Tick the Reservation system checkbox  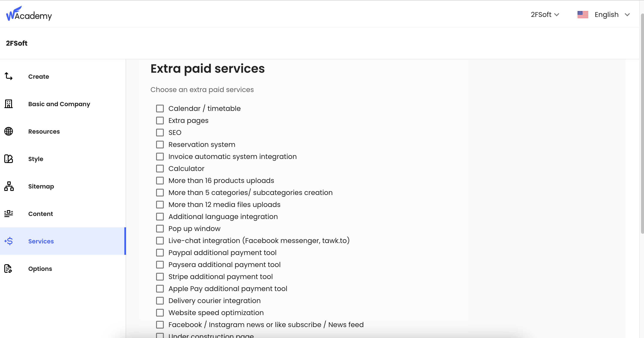pyautogui.click(x=160, y=145)
